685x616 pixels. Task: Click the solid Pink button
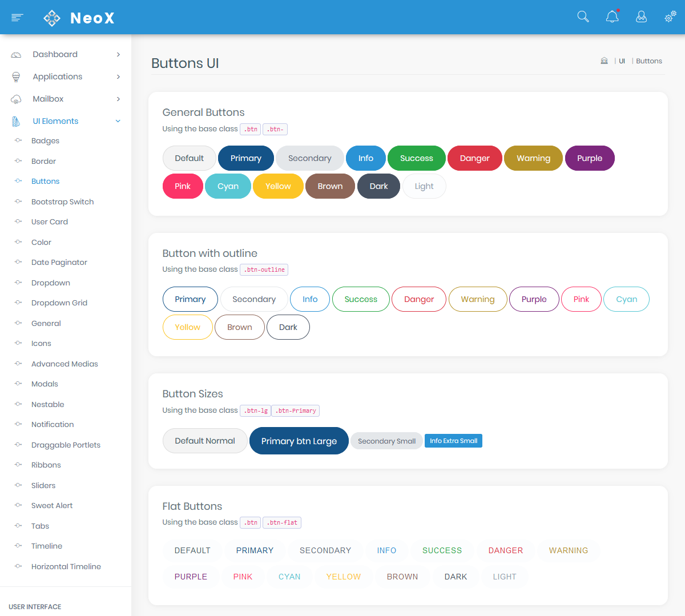coord(183,186)
